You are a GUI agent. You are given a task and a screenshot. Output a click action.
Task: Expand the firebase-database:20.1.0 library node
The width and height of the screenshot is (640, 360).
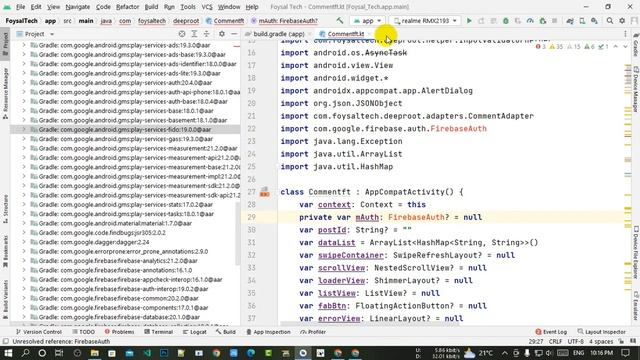pyautogui.click(x=24, y=317)
